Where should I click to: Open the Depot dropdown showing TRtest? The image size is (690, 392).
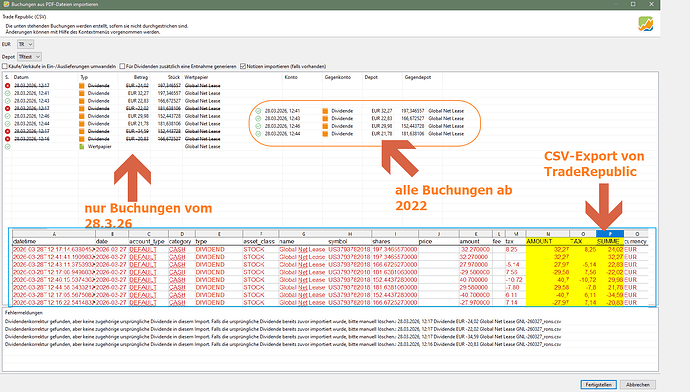point(29,57)
